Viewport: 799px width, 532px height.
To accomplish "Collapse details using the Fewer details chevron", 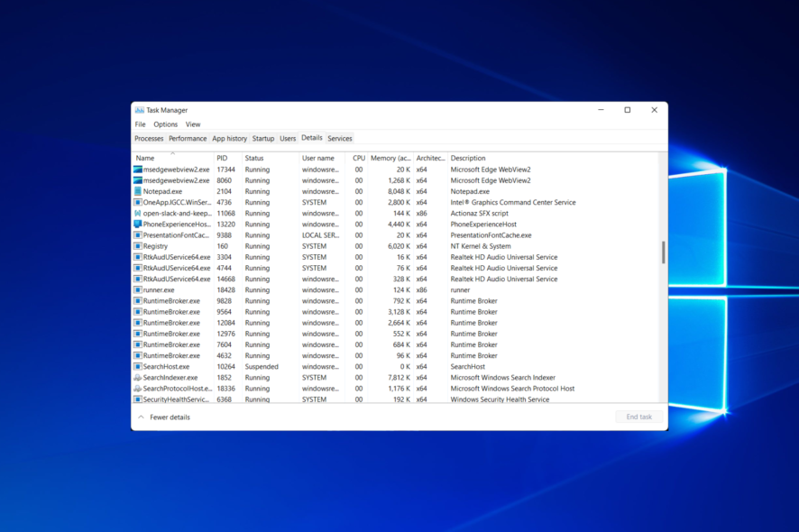I will (141, 417).
